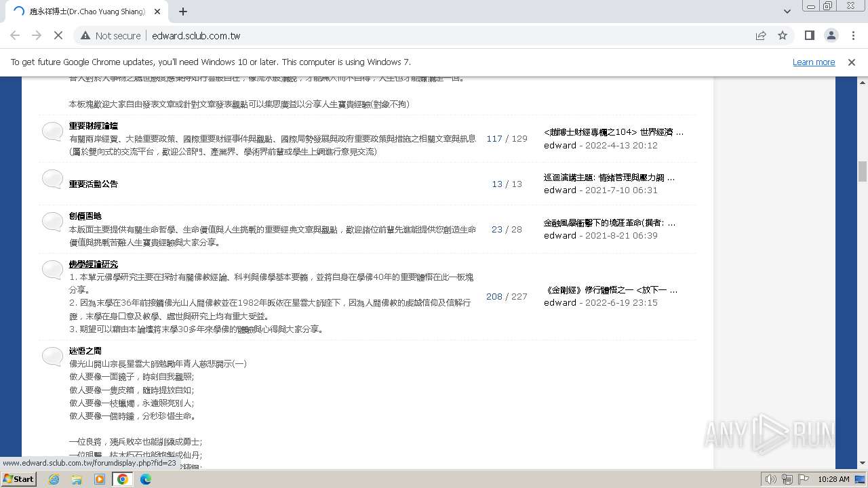This screenshot has height=488, width=868.
Task: Open the Chrome profile menu
Action: (831, 35)
